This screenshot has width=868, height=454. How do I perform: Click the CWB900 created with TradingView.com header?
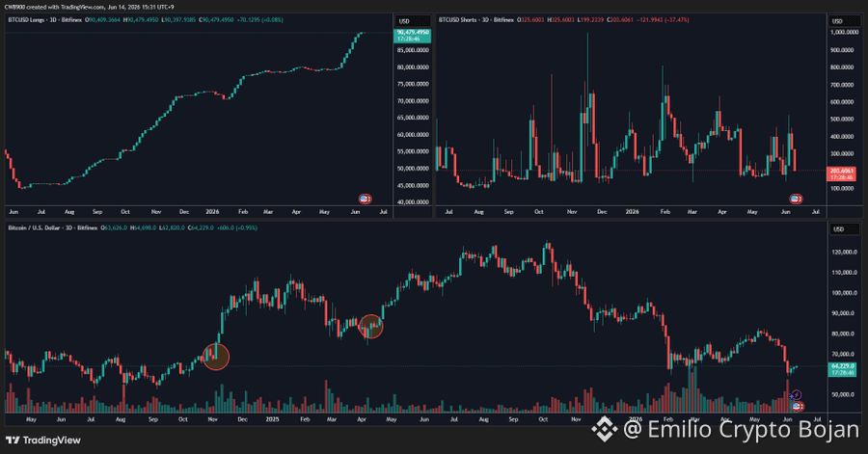(x=89, y=7)
